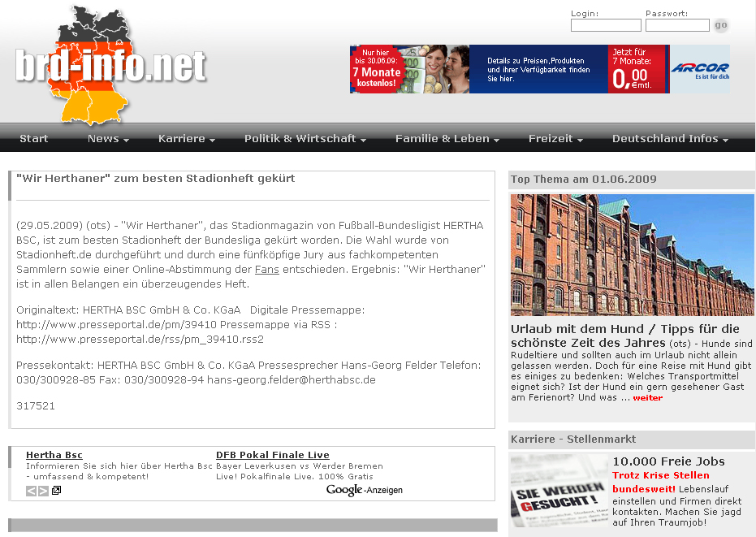Click the Arcor logo in banner
The image size is (756, 537).
click(699, 69)
